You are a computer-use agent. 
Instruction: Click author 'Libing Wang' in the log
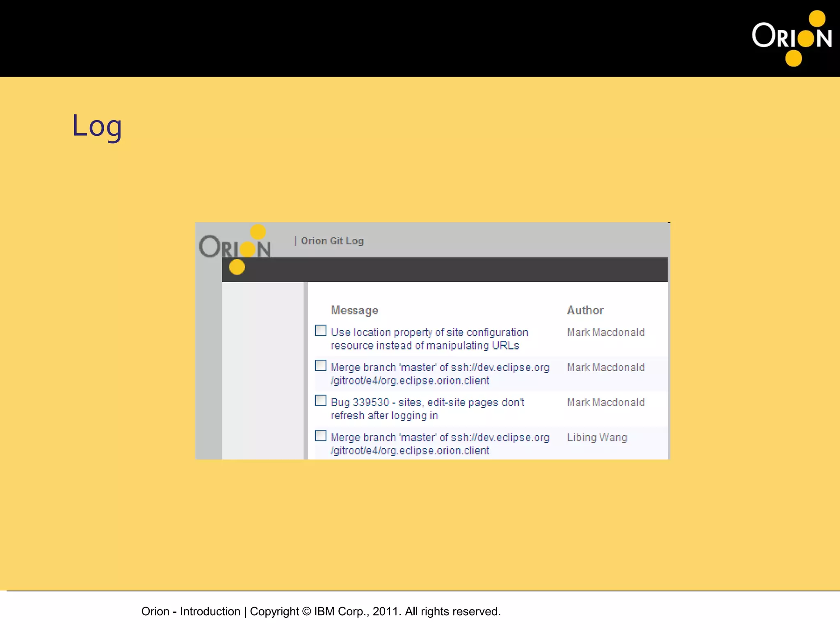[x=597, y=437]
